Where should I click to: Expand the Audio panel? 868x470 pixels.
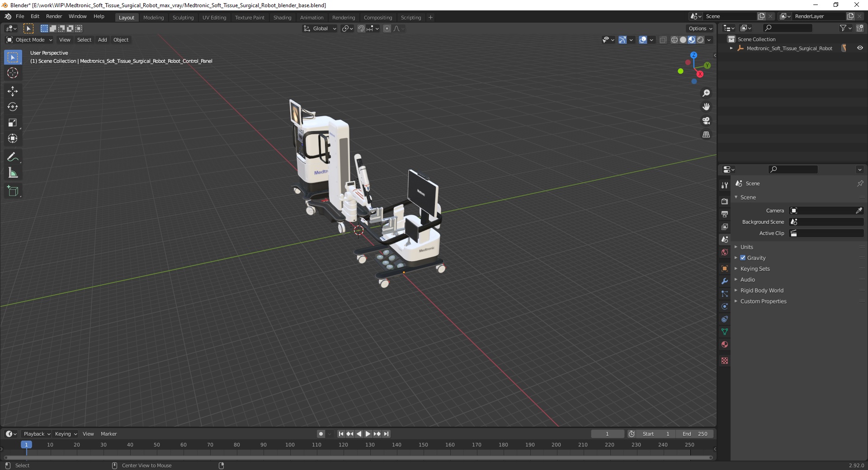pyautogui.click(x=747, y=279)
